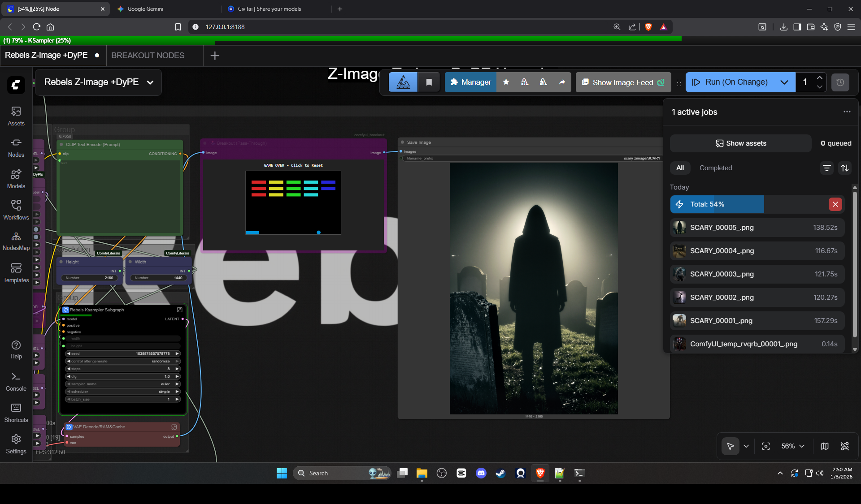Click the Height number field 2160
The image size is (861, 504).
pos(90,278)
